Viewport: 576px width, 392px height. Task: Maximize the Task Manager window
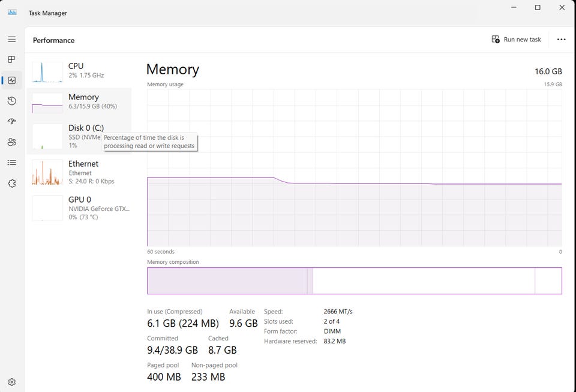pyautogui.click(x=538, y=8)
